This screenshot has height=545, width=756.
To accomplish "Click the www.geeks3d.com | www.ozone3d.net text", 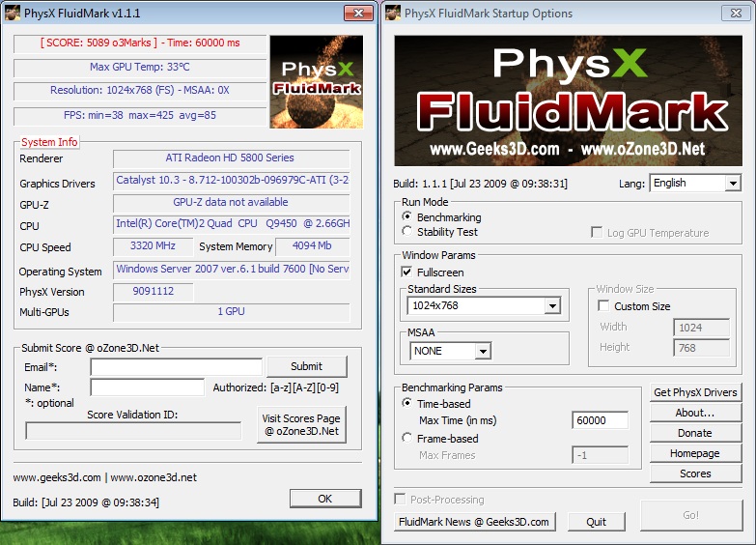I will coord(104,477).
